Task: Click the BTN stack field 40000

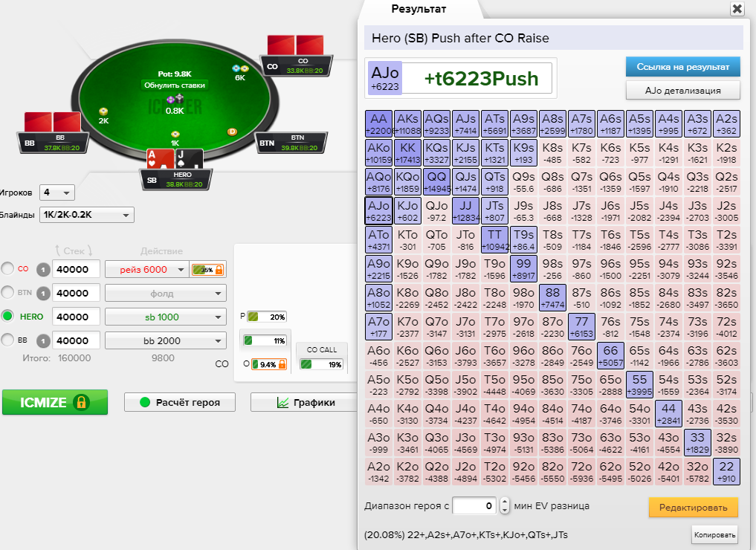Action: 76,293
